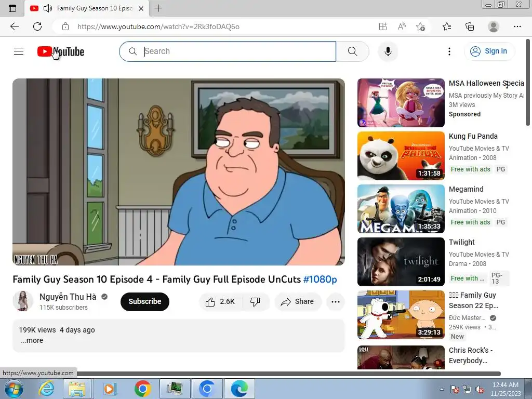The height and width of the screenshot is (399, 532).
Task: Launch Google Chrome from taskbar
Action: [x=142, y=389]
